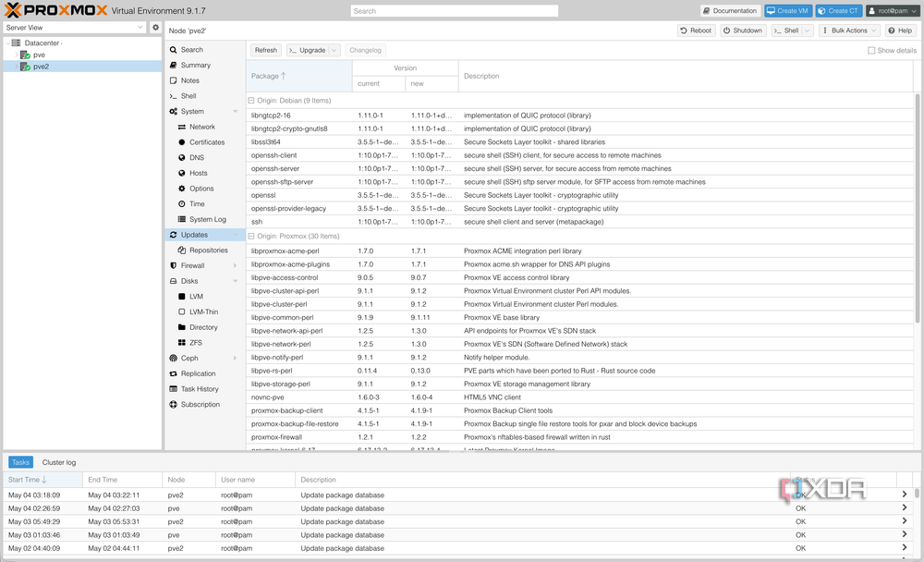Click the System cogs icon
924x562 pixels.
pos(174,111)
